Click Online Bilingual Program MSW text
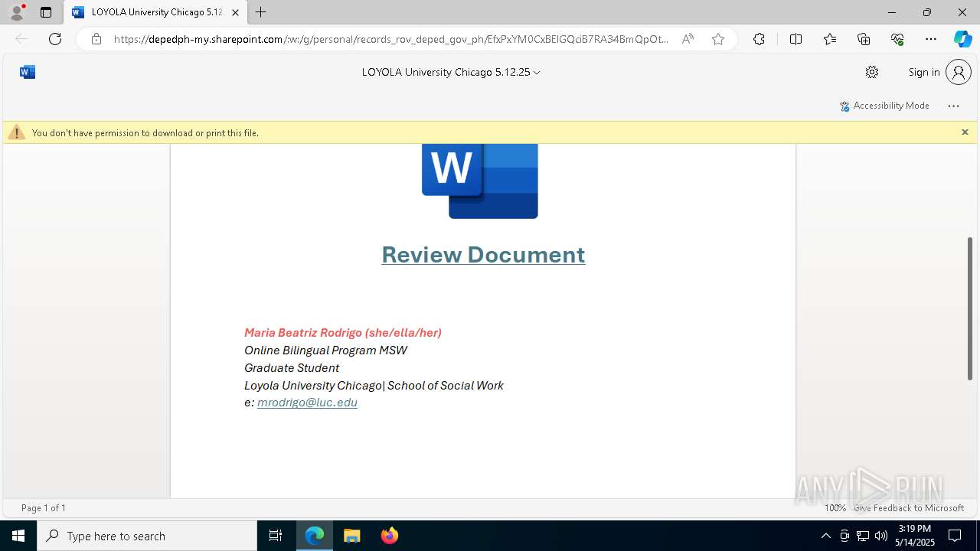Image resolution: width=980 pixels, height=551 pixels. (x=325, y=350)
